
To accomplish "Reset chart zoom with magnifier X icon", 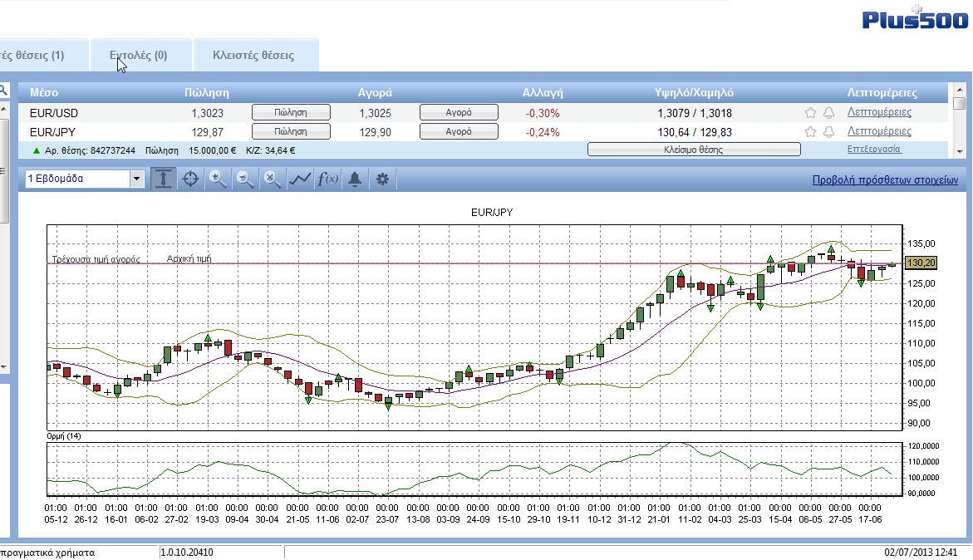I will tap(273, 179).
